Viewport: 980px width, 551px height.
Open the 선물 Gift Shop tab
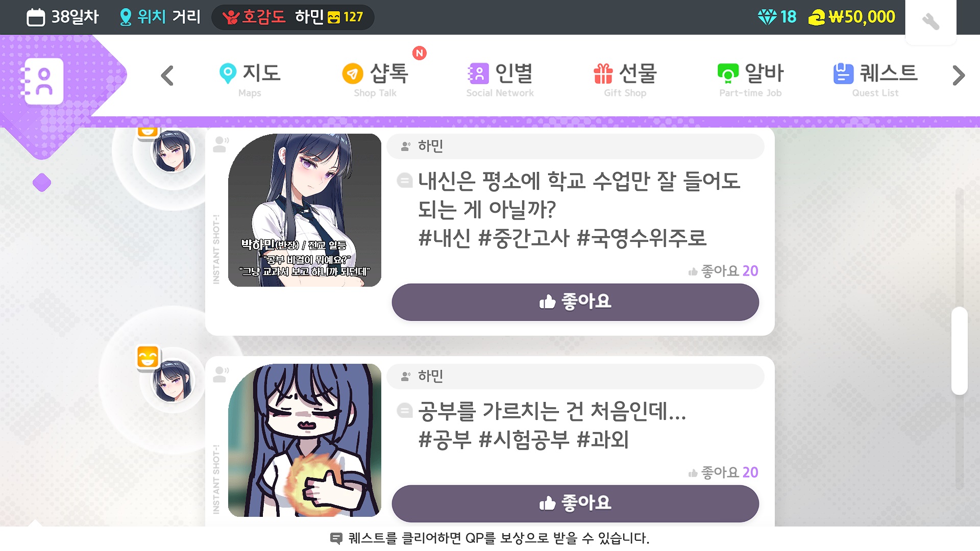(x=625, y=80)
